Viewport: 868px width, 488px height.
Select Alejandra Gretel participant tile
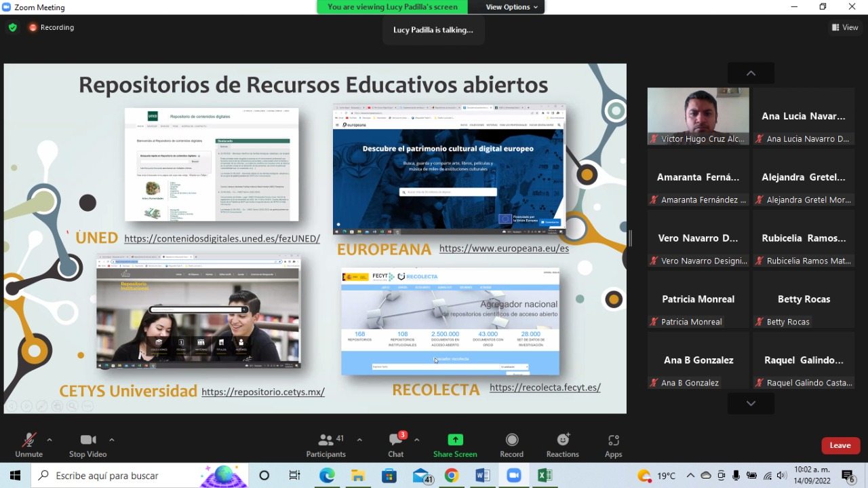click(x=804, y=177)
